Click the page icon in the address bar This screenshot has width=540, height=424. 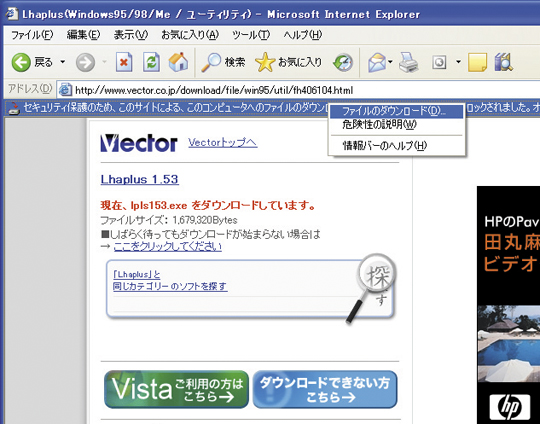click(65, 90)
